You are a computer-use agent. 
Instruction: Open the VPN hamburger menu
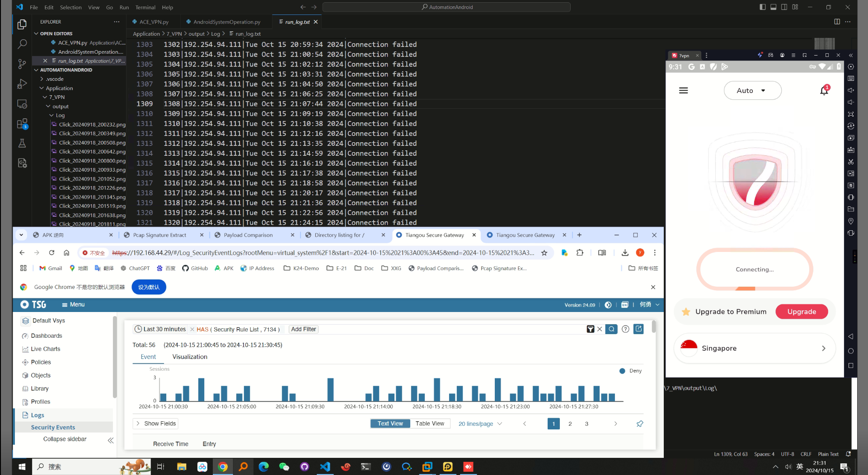tap(683, 91)
